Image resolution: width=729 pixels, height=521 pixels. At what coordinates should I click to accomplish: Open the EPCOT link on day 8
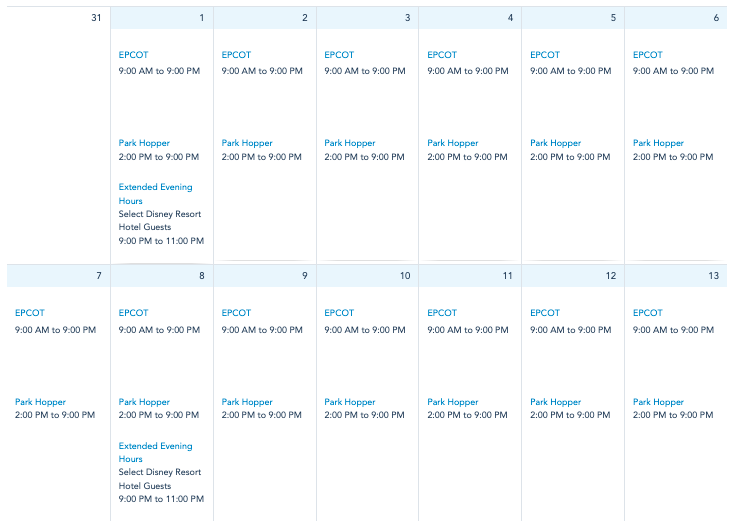click(133, 313)
